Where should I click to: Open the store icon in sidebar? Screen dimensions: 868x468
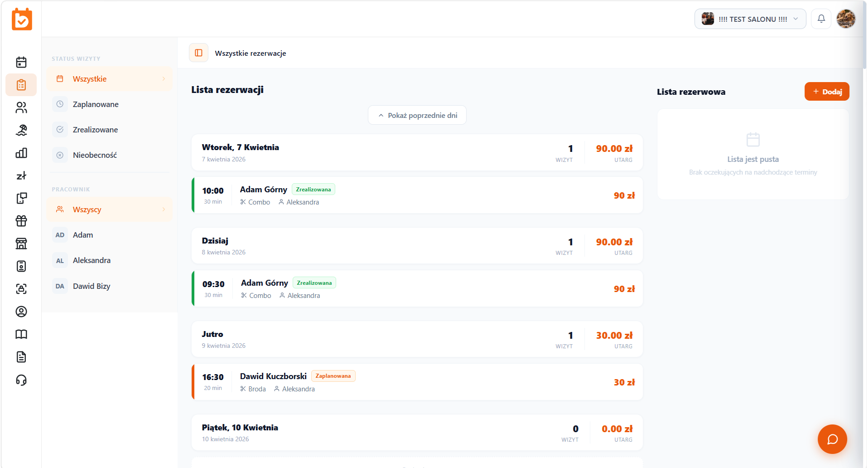21,244
